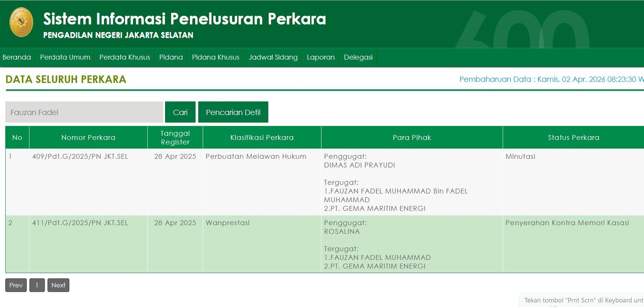Click plaintiff name ROSALINA

tap(342, 232)
